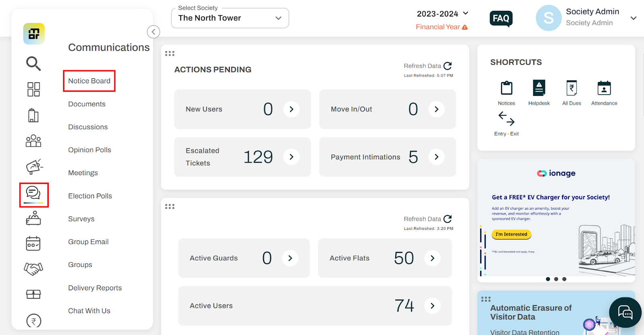Open Active Guards arrow button
644x335 pixels.
290,258
